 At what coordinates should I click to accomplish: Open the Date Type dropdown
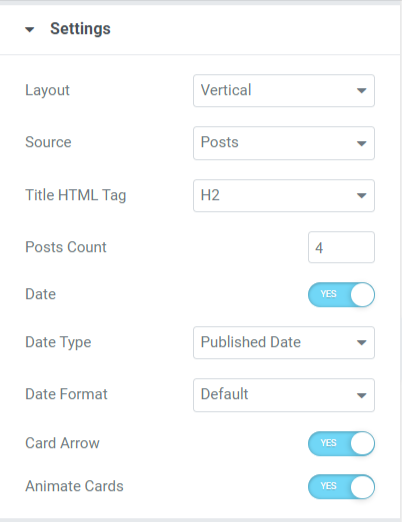(x=284, y=343)
